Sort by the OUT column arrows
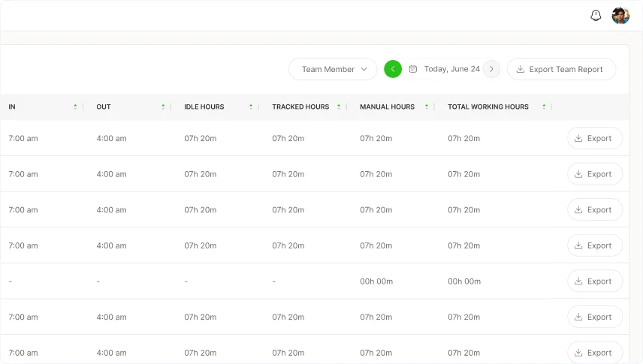This screenshot has height=364, width=643. pyautogui.click(x=163, y=107)
